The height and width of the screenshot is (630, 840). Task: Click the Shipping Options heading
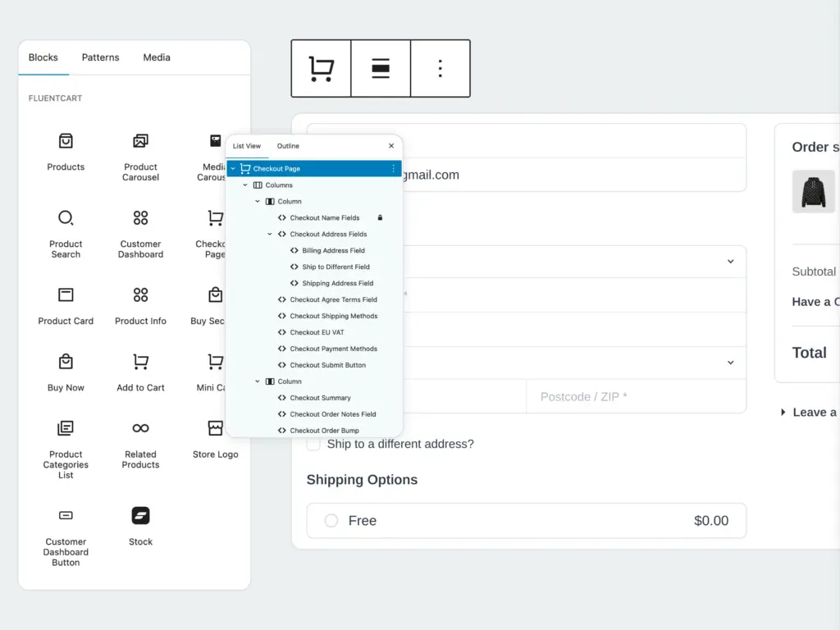pyautogui.click(x=362, y=479)
